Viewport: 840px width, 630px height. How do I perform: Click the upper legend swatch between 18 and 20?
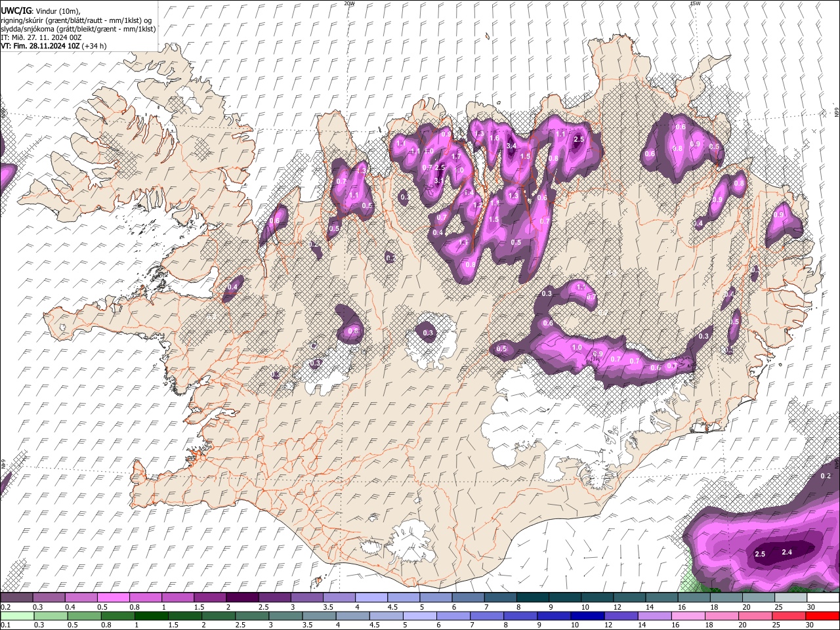(726, 598)
